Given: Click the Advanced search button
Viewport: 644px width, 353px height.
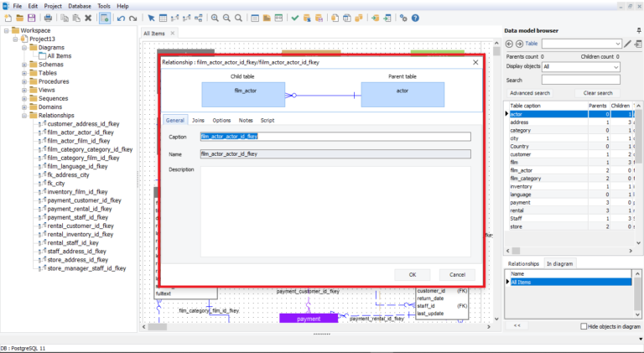Looking at the screenshot, I should [530, 93].
